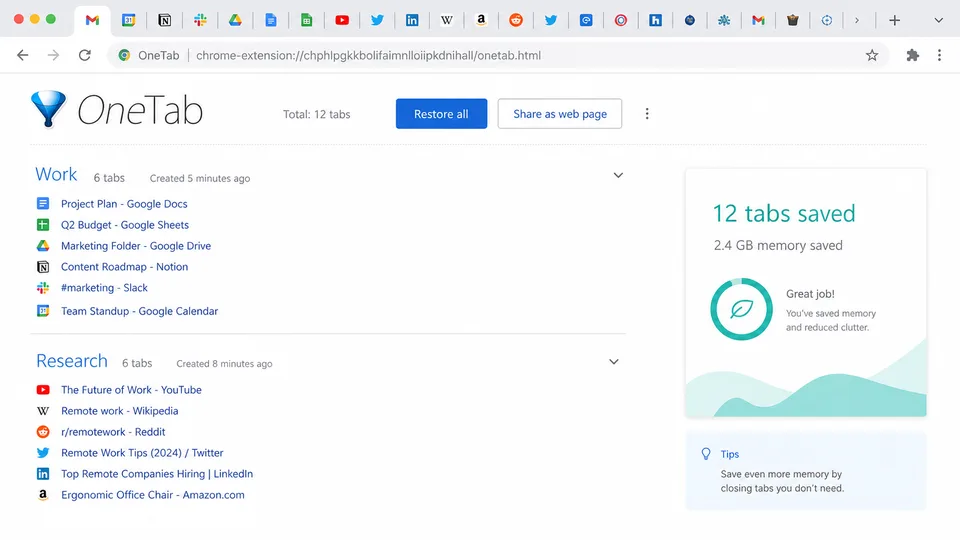The image size is (960, 540).
Task: Click the Wikipedia favicon beside Remote work
Action: [x=43, y=411]
